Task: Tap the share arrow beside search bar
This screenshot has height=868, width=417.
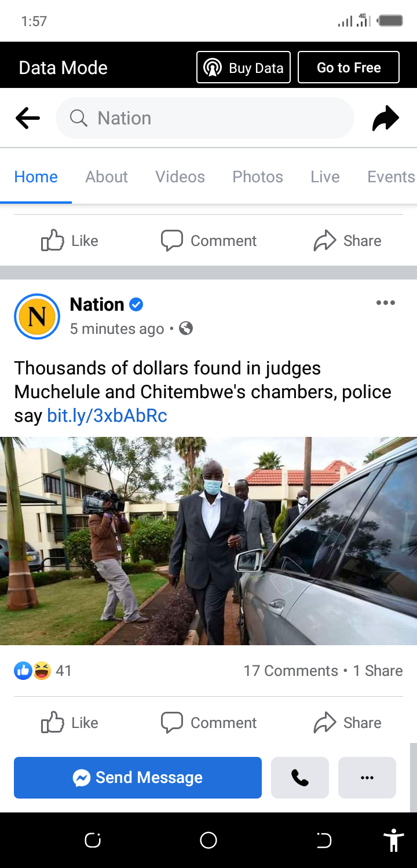Action: tap(385, 118)
